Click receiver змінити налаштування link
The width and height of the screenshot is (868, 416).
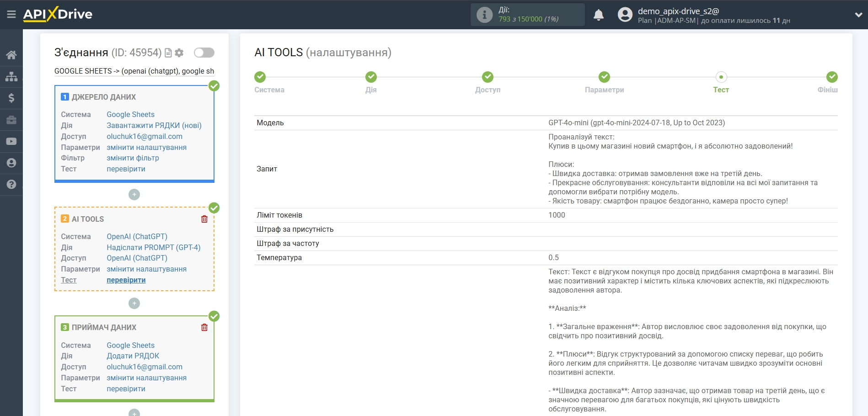tap(146, 378)
